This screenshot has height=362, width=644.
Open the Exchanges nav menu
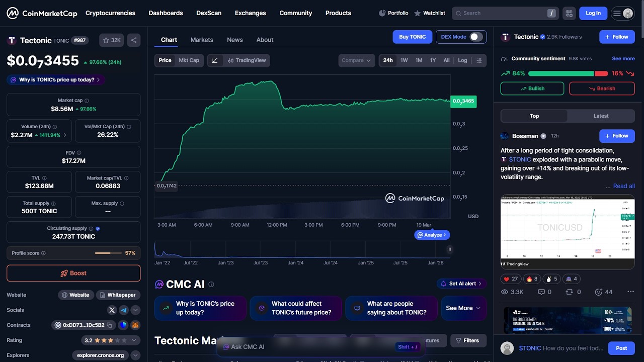[x=250, y=13]
